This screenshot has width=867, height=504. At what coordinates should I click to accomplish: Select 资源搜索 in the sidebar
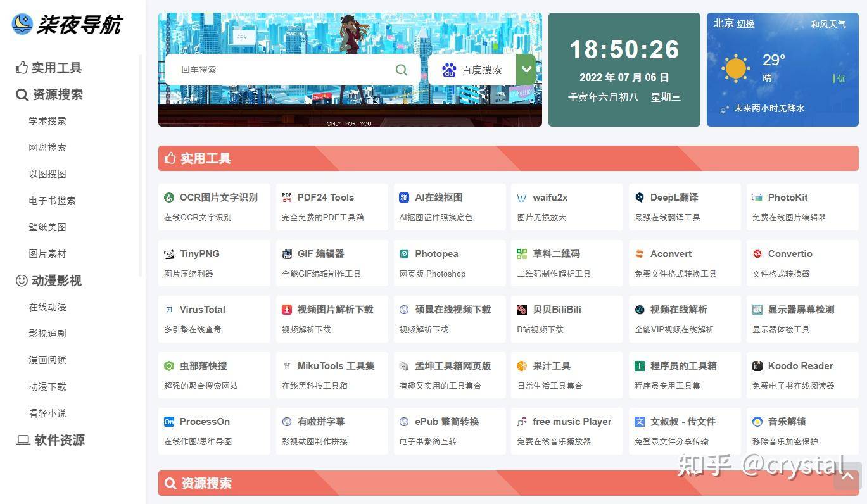[x=49, y=94]
